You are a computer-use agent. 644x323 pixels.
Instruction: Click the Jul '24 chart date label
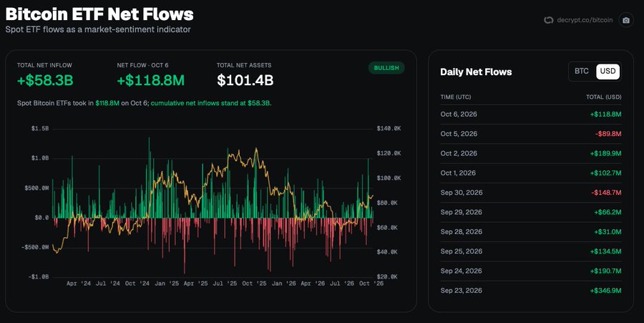[x=108, y=284]
